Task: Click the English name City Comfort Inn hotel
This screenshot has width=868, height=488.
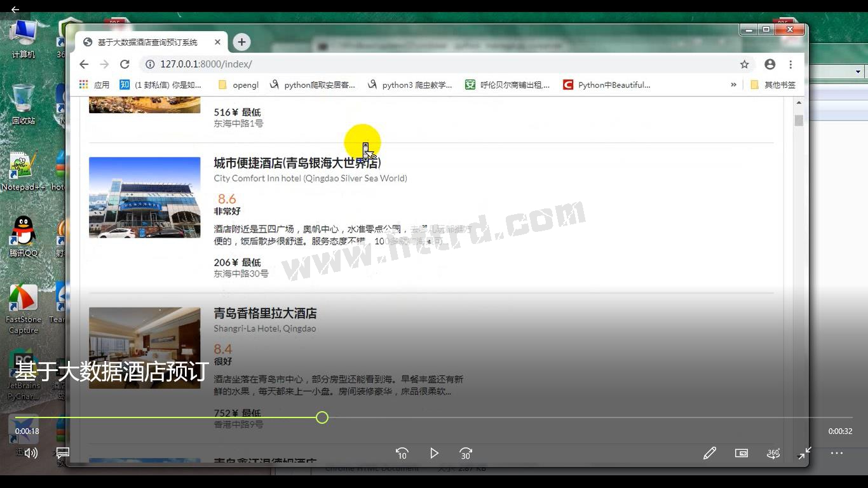Action: click(310, 179)
